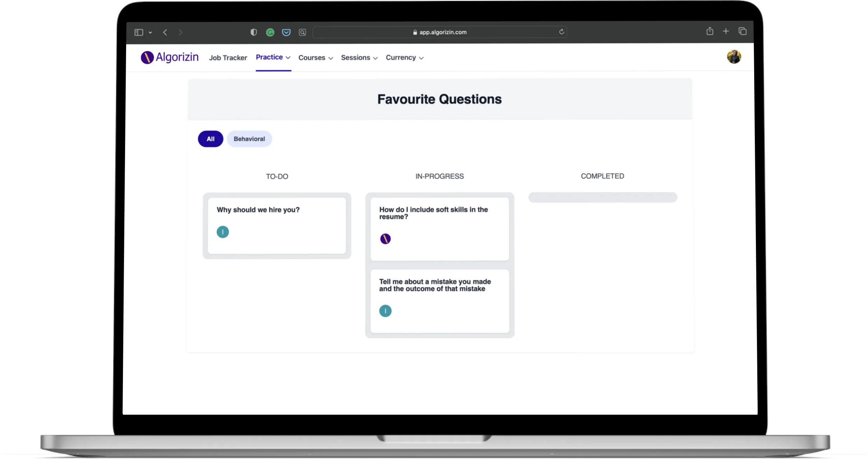The image size is (868, 465).
Task: Expand the Currency menu
Action: (405, 57)
